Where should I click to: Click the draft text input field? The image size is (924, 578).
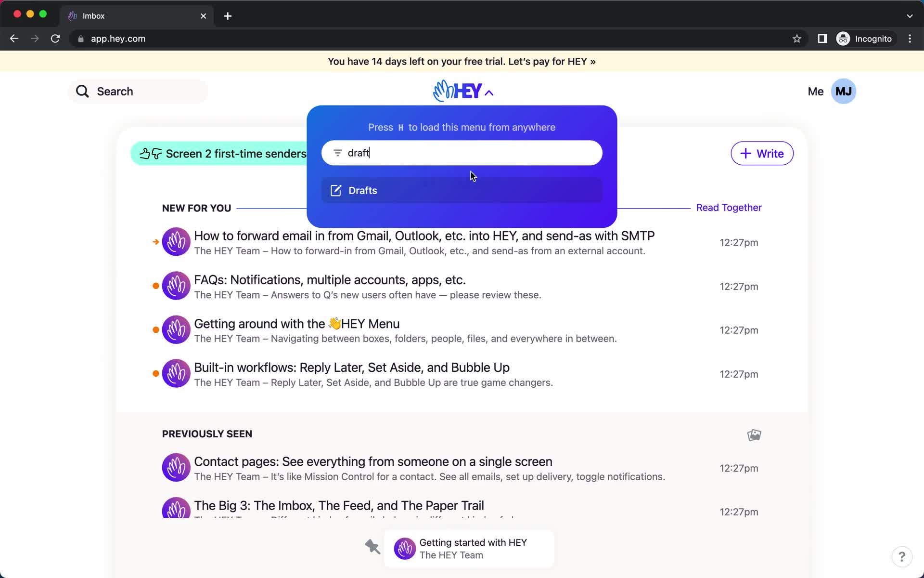(x=462, y=153)
